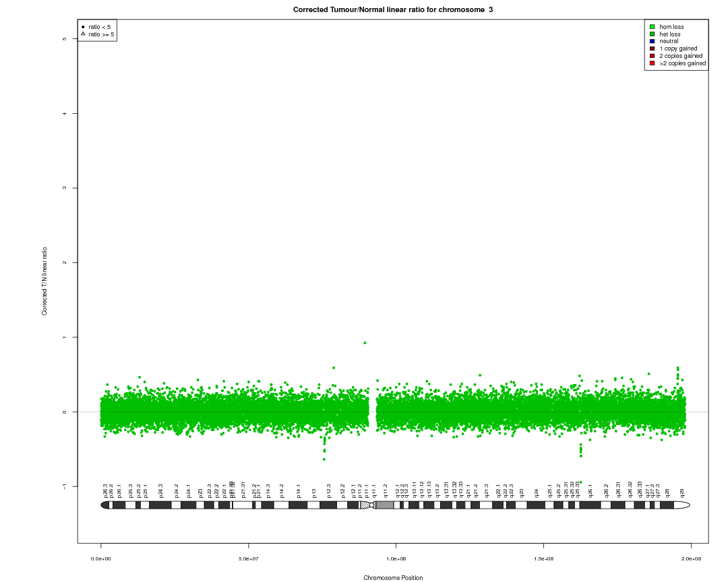Viewport: 728px width, 582px height.
Task: Click the legend text '1 copy gained'
Action: click(678, 48)
